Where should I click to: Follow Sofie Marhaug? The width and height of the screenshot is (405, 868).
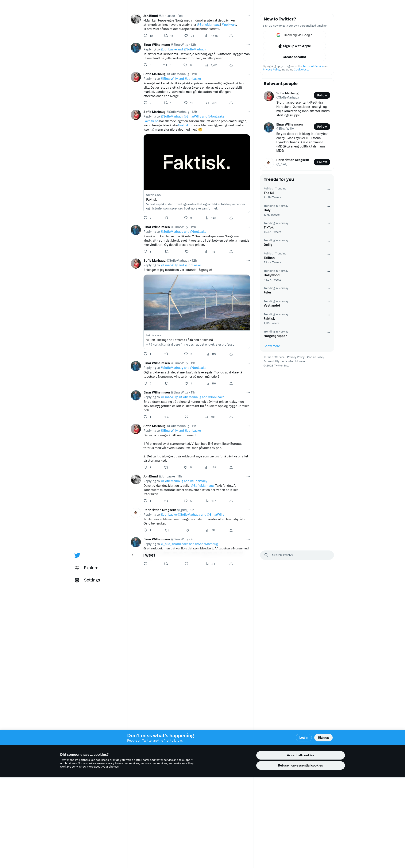pyautogui.click(x=322, y=95)
